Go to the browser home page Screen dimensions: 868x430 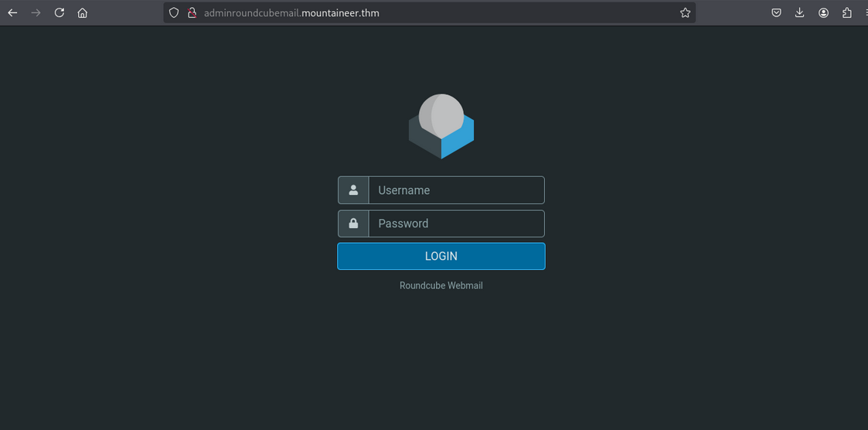pos(83,12)
